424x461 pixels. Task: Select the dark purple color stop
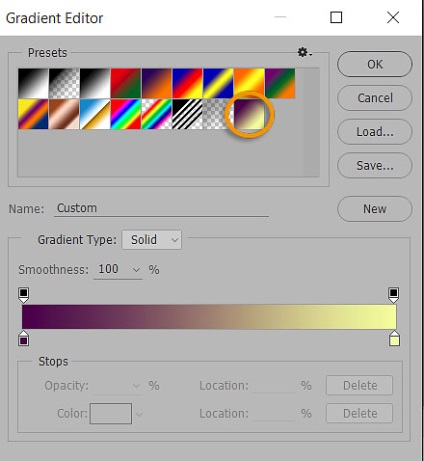[23, 338]
